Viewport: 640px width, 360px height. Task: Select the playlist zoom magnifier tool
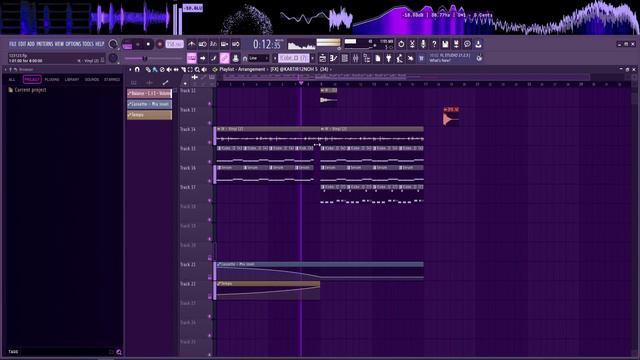click(x=197, y=70)
